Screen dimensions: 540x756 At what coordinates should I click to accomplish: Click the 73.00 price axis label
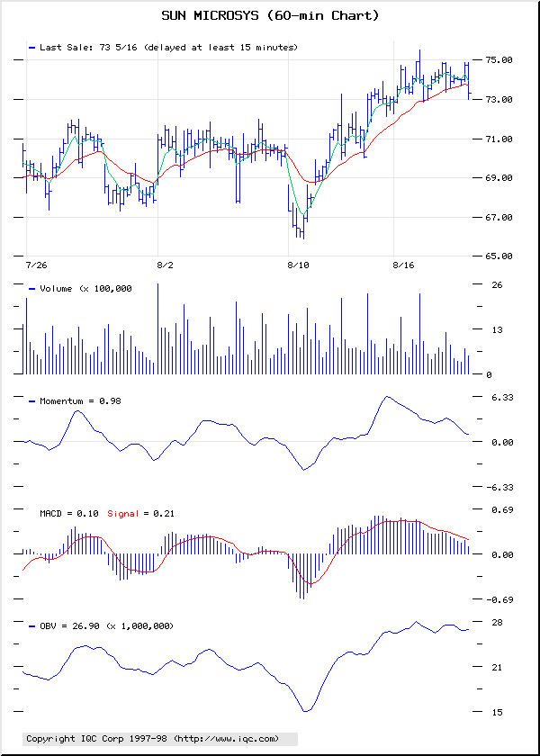499,99
